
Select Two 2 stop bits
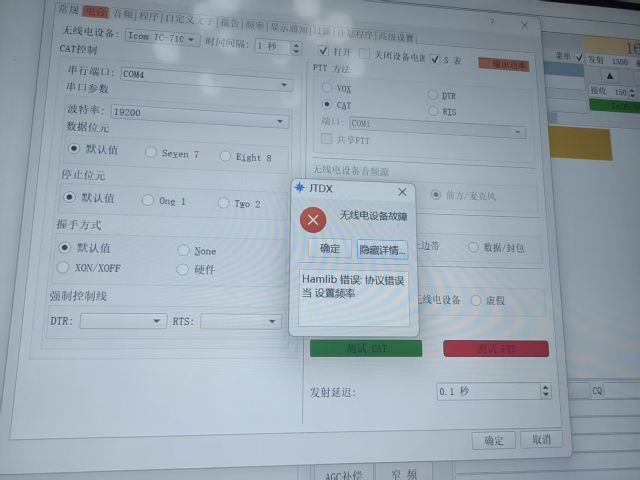[x=223, y=202]
